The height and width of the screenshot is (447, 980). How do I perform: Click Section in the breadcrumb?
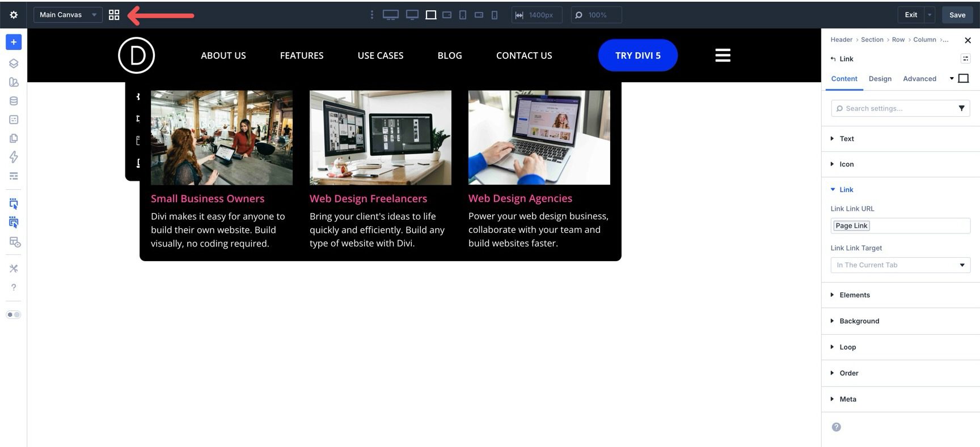872,40
